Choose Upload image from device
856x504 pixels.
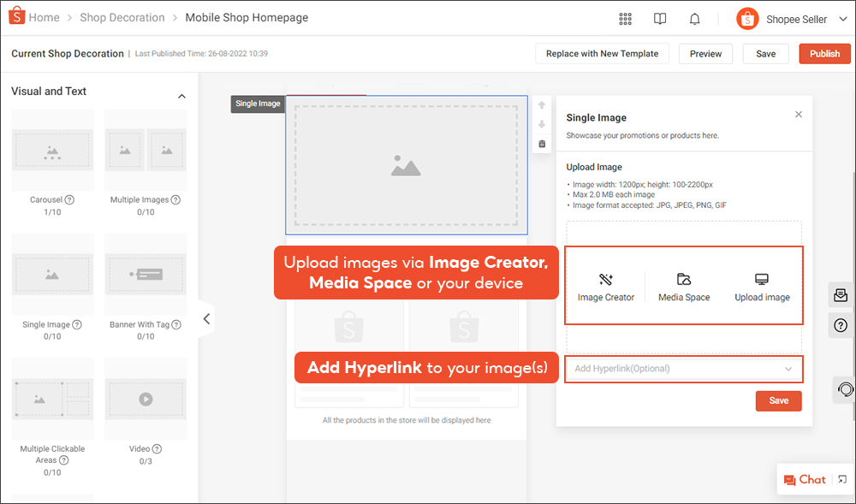(762, 288)
